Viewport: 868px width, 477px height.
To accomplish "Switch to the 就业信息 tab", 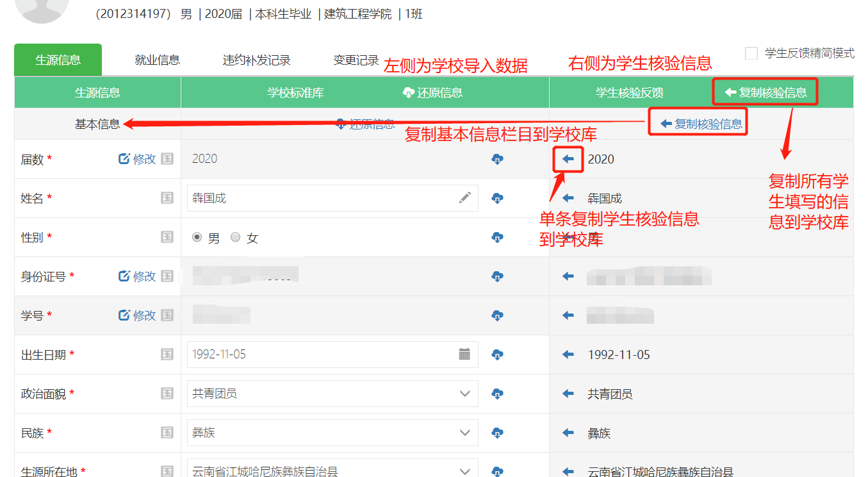I will point(157,60).
